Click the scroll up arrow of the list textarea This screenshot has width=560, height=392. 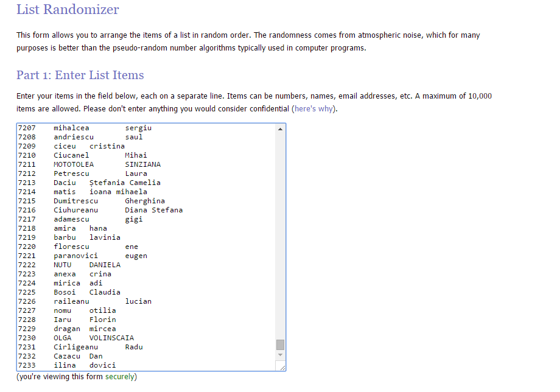point(281,129)
